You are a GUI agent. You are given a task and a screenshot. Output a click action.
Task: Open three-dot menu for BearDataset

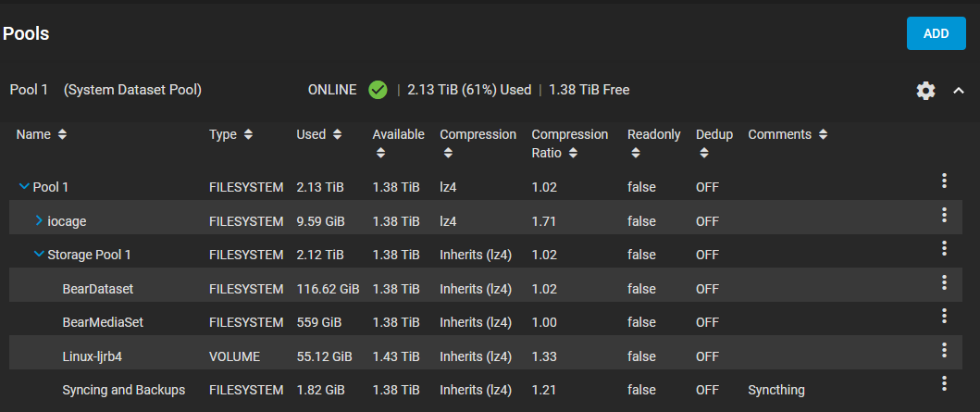tap(944, 282)
